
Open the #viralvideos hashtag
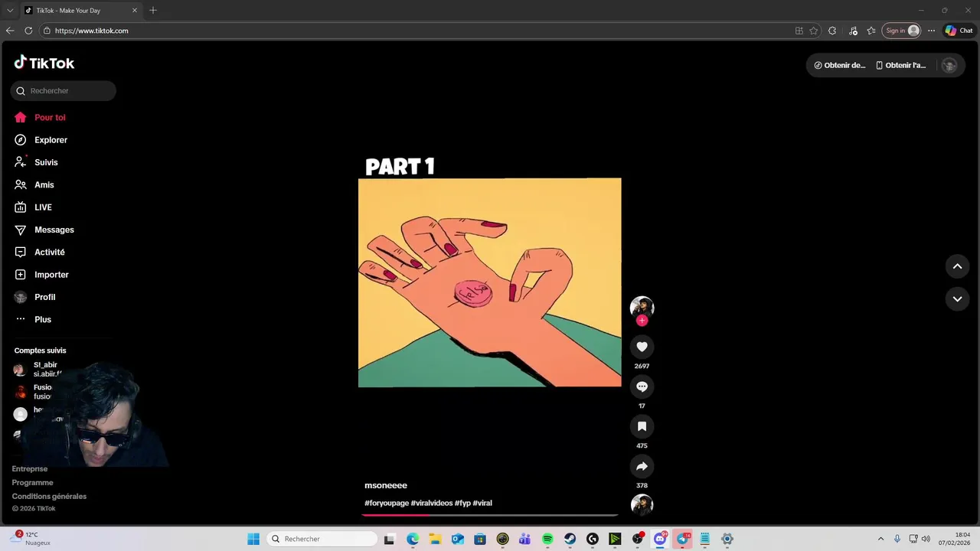click(432, 503)
